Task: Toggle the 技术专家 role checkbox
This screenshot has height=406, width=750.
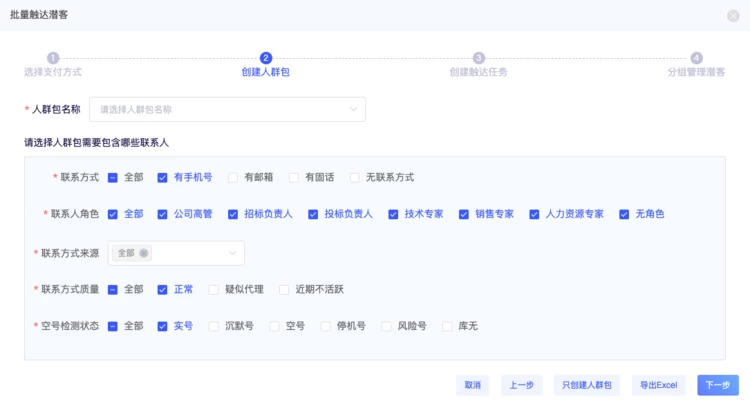Action: point(394,214)
